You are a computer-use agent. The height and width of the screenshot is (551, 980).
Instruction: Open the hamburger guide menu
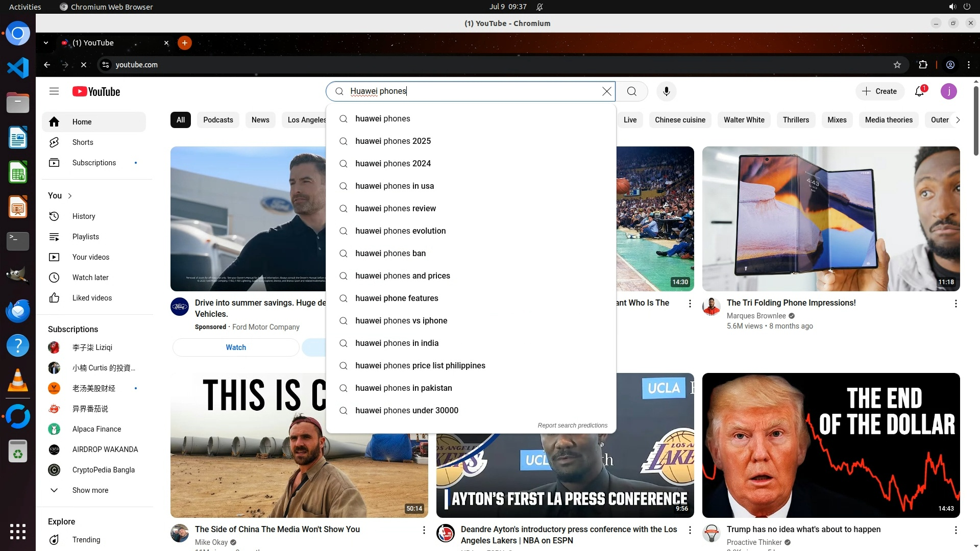point(54,91)
